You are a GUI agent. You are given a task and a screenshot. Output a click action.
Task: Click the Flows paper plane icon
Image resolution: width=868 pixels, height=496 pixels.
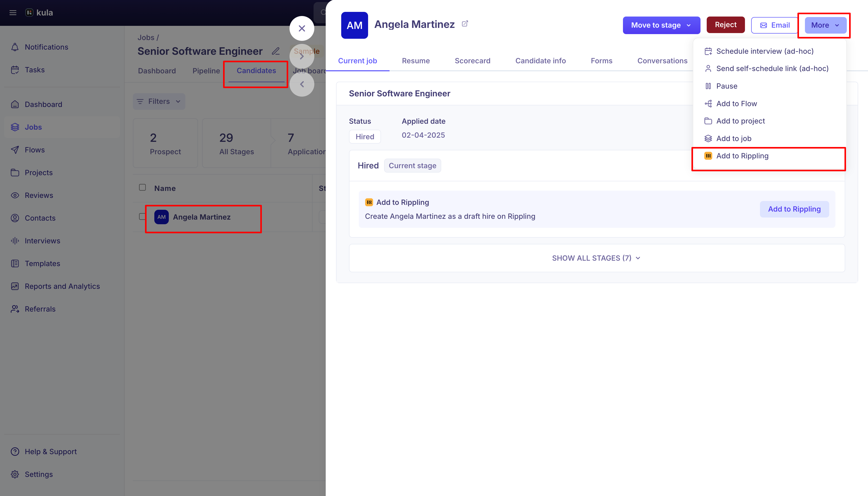[15, 150]
